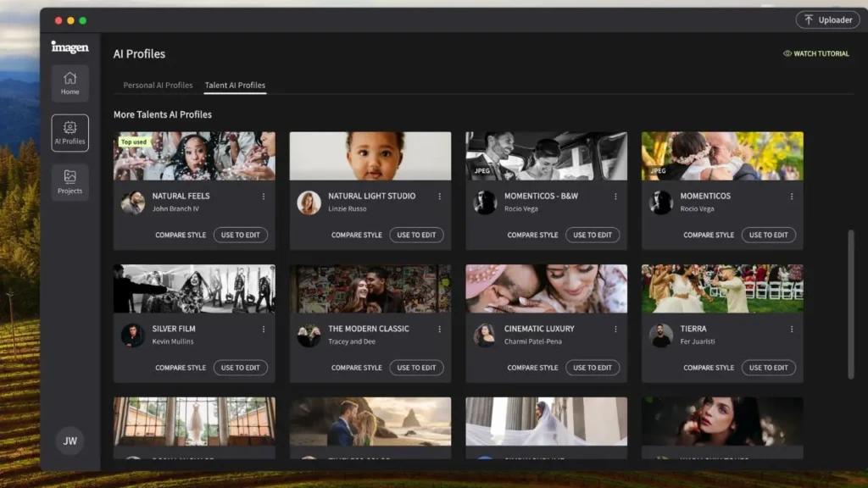This screenshot has width=868, height=488.
Task: Open the AI Profiles sidebar icon
Action: [70, 132]
